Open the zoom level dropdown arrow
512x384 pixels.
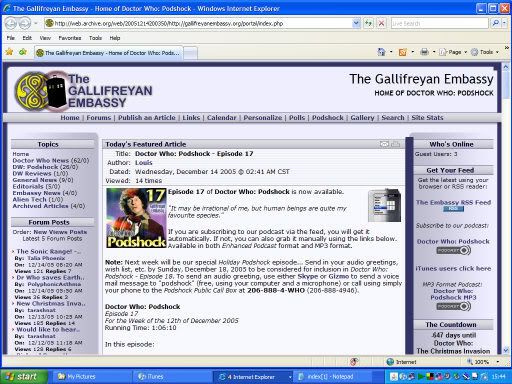click(498, 362)
